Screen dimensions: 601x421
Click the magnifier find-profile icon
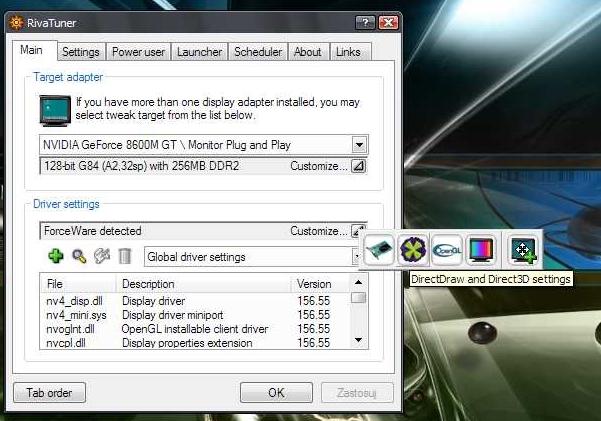pyautogui.click(x=79, y=256)
